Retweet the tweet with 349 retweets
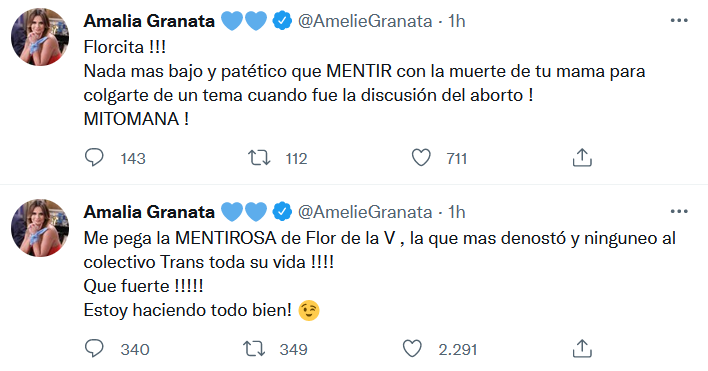 point(254,349)
